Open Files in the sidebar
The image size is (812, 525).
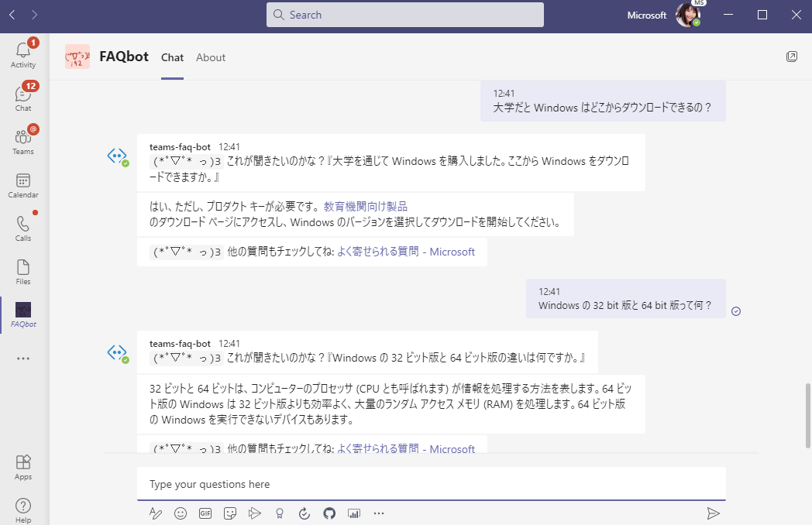[23, 272]
